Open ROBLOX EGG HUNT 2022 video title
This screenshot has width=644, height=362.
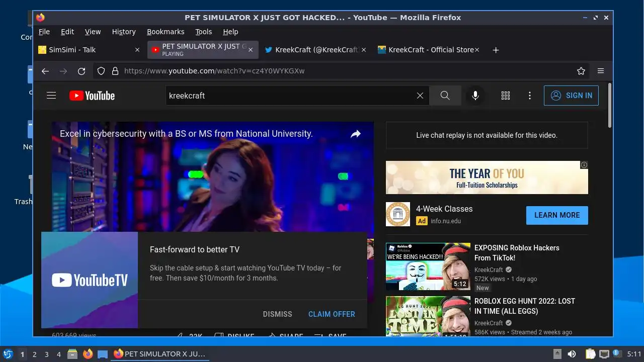click(x=525, y=306)
